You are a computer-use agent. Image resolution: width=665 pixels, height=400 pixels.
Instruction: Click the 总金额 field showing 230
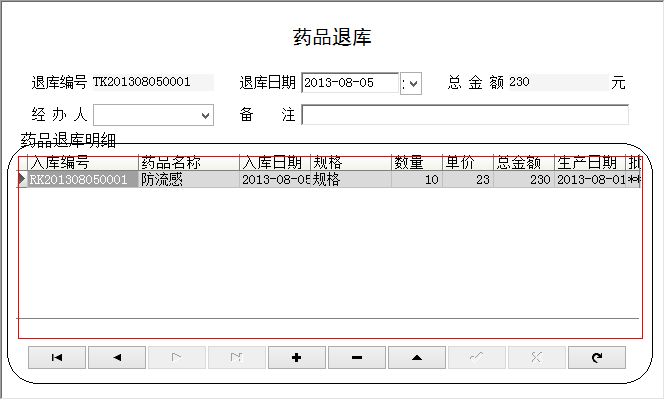pyautogui.click(x=558, y=82)
